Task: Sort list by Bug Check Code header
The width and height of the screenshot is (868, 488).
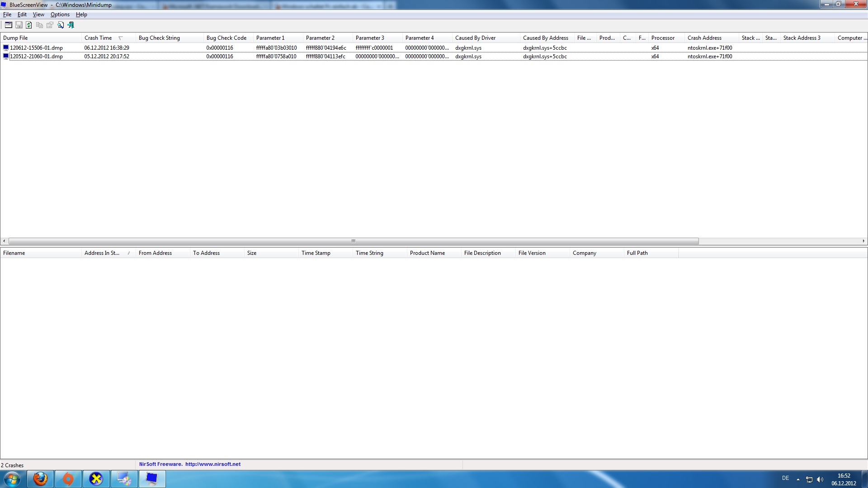Action: [x=226, y=38]
